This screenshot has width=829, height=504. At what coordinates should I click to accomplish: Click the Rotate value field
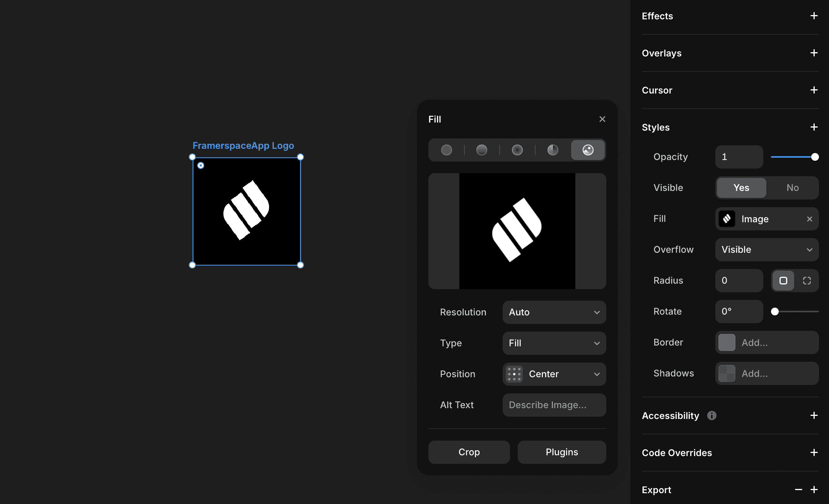[x=739, y=312]
